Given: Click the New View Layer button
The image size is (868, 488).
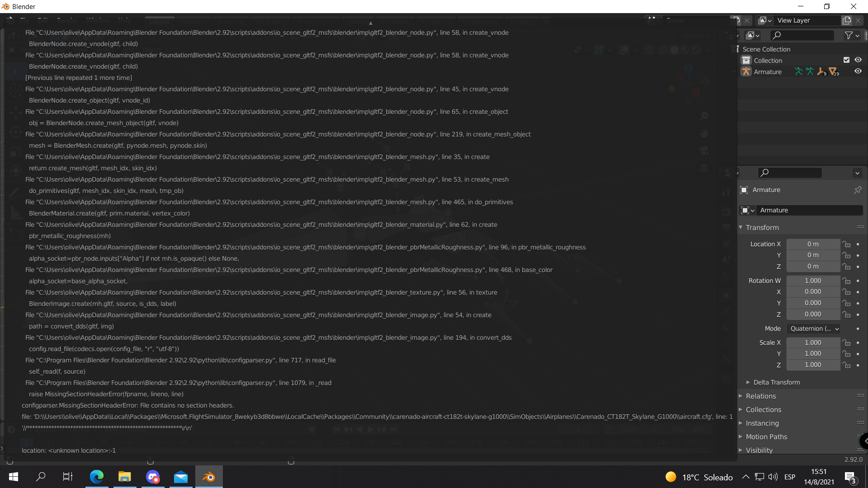Looking at the screenshot, I should (x=847, y=20).
